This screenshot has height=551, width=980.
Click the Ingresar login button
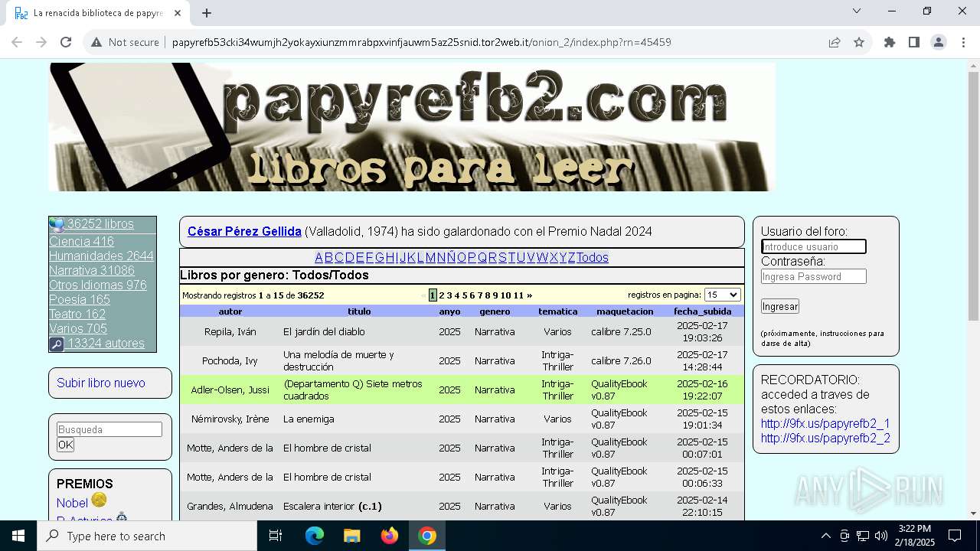780,306
